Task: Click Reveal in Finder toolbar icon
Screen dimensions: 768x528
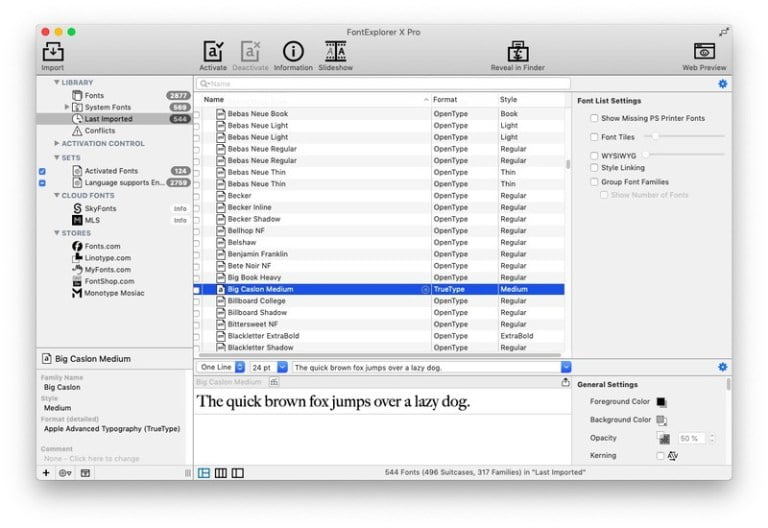Action: [518, 51]
